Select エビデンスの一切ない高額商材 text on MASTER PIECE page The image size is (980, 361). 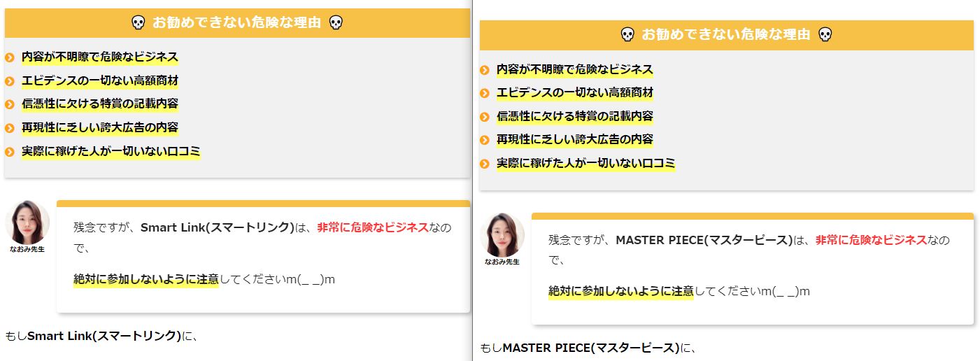pos(575,92)
